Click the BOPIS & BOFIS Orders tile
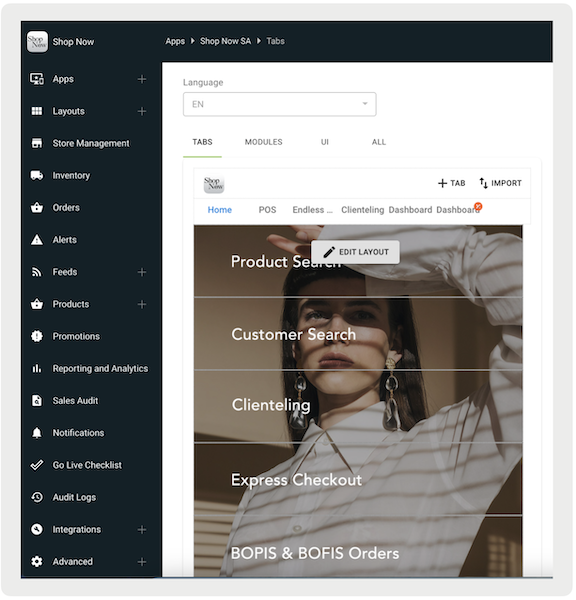Viewport: 576px width, 600px height. [358, 547]
